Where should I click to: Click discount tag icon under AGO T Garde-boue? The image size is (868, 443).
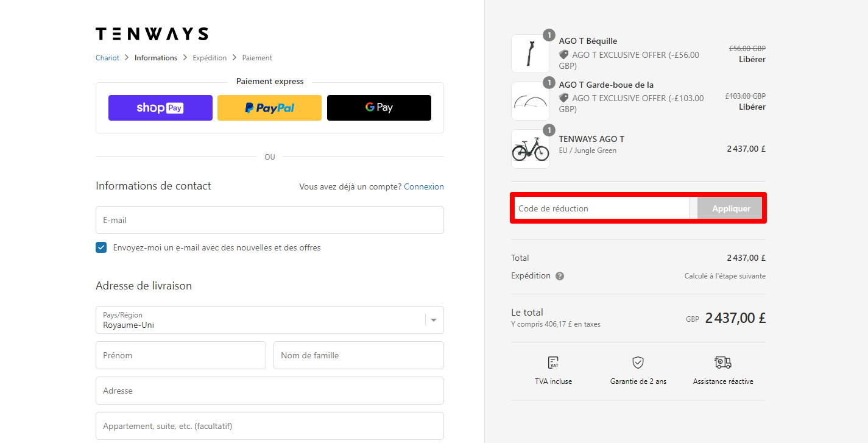tap(563, 98)
